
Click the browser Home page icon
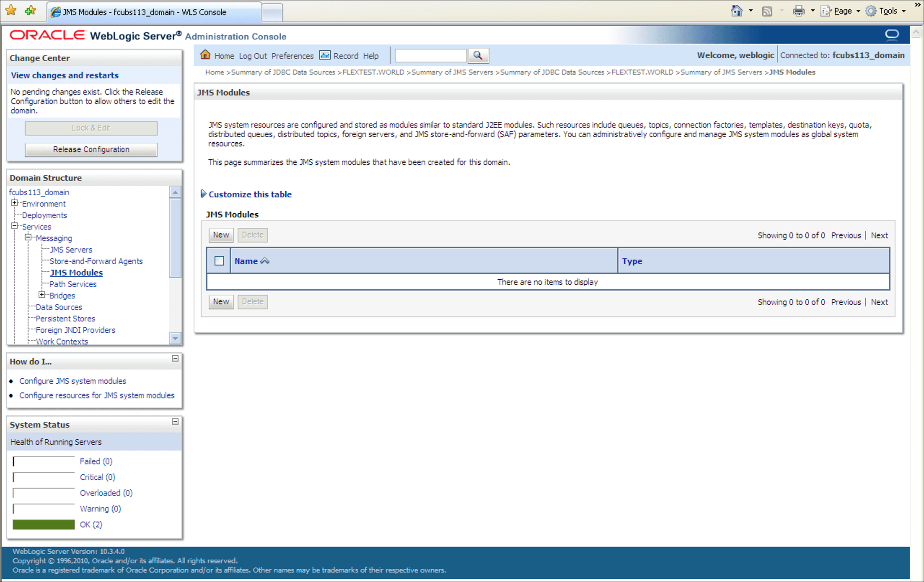click(736, 11)
